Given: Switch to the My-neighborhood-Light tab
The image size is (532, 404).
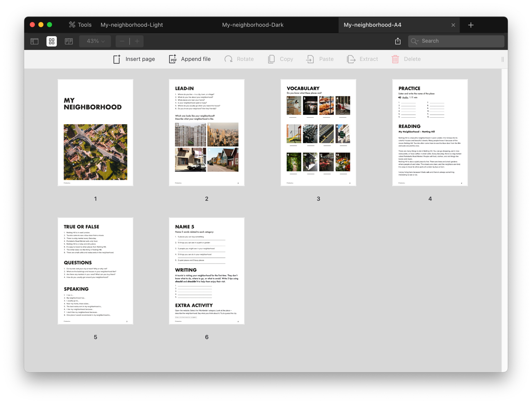Looking at the screenshot, I should [x=132, y=25].
